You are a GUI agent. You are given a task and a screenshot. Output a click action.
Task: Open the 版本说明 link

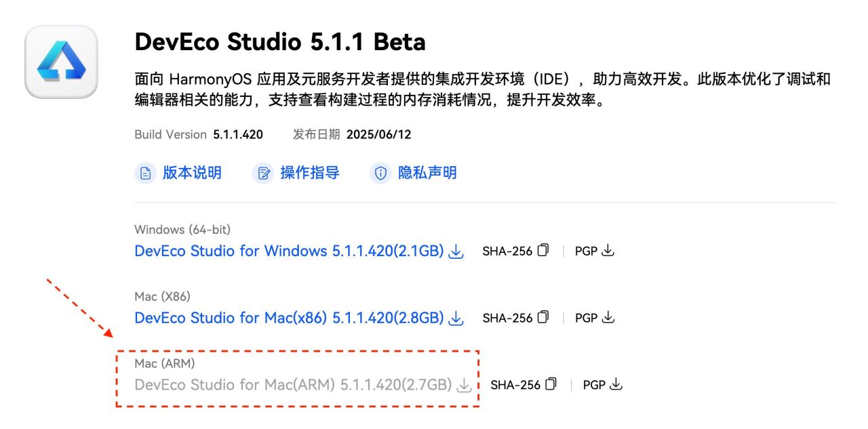(x=192, y=173)
